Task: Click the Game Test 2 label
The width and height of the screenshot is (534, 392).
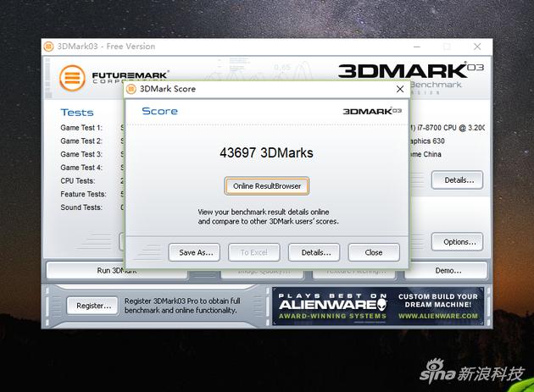Action: point(81,141)
